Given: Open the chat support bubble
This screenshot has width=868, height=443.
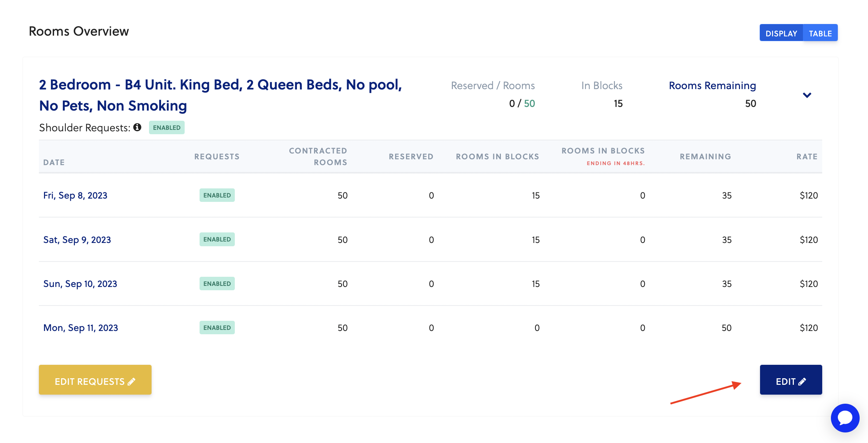Looking at the screenshot, I should (845, 418).
